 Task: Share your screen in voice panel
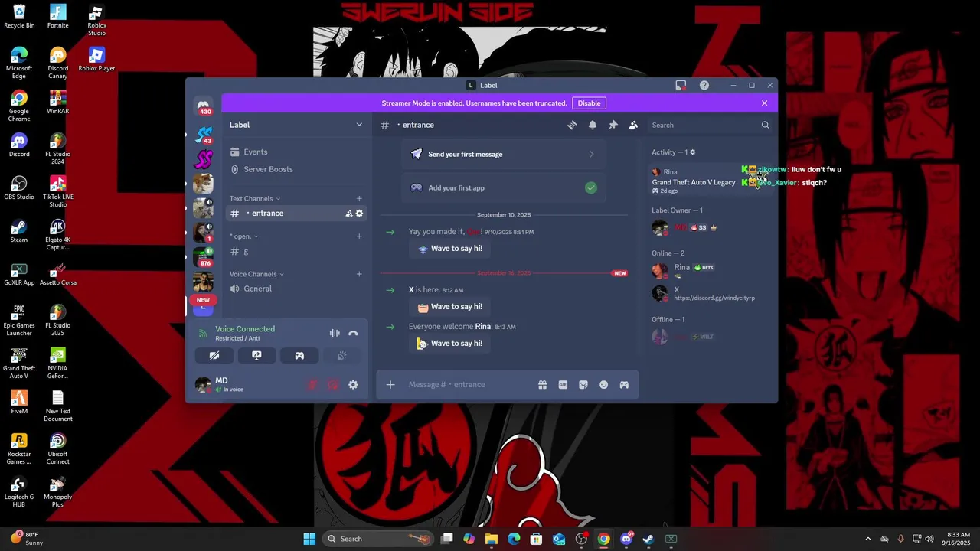[x=256, y=356]
